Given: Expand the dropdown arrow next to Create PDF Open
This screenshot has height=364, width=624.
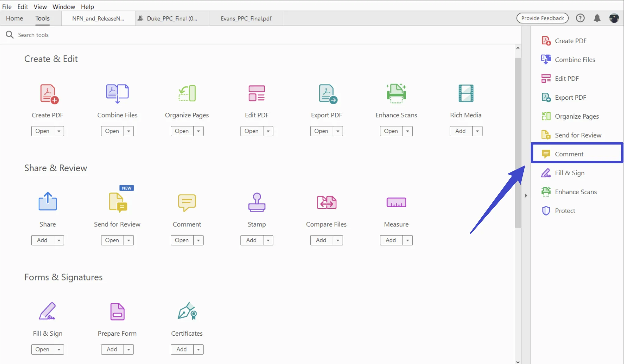Looking at the screenshot, I should 59,131.
